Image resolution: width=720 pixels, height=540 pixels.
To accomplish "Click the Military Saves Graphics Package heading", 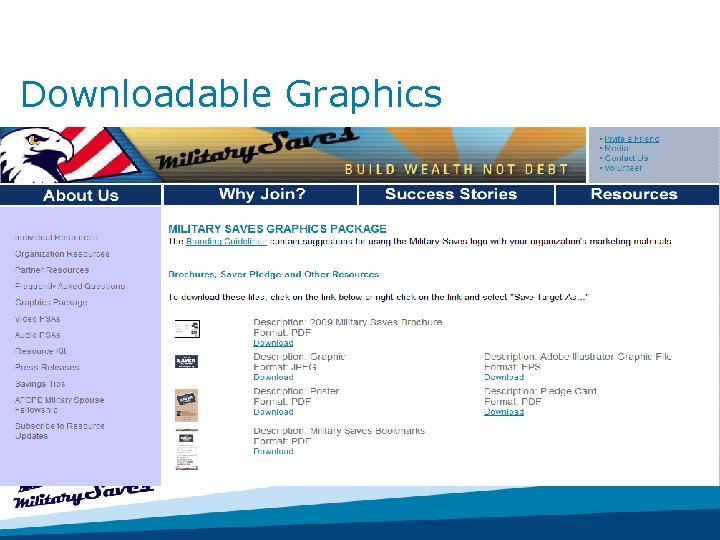I will pyautogui.click(x=277, y=229).
